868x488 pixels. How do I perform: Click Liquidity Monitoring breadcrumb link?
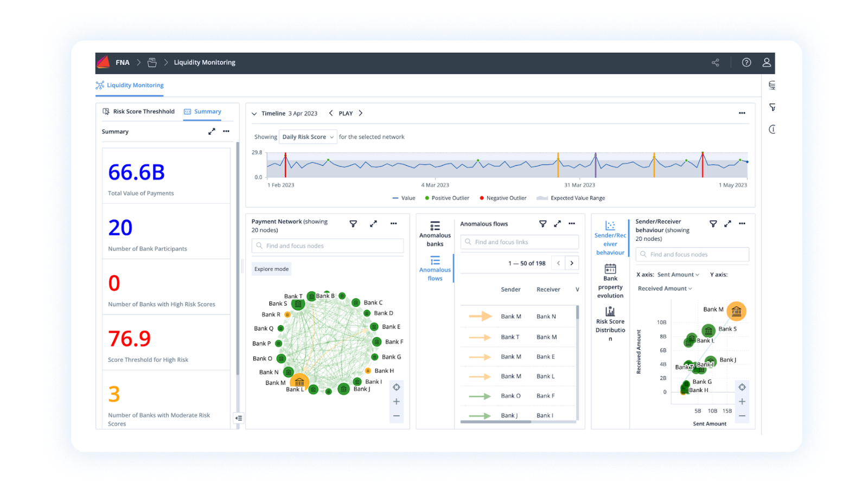pos(205,62)
